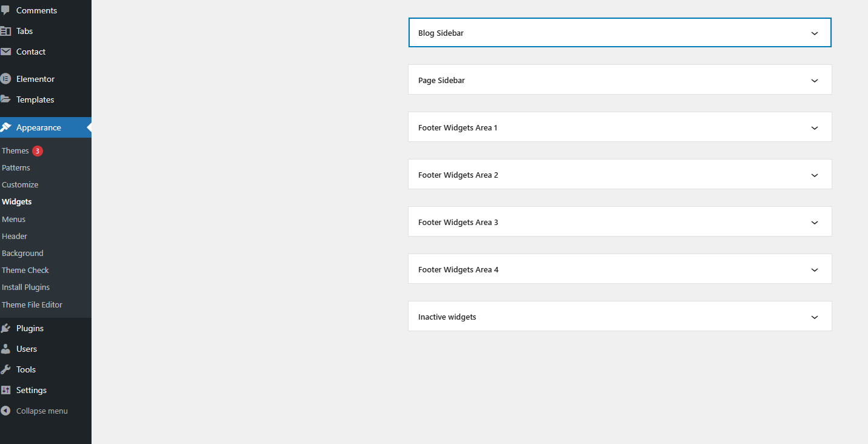Expand Footer Widgets Area 1 chevron
The height and width of the screenshot is (444, 868).
coord(814,128)
